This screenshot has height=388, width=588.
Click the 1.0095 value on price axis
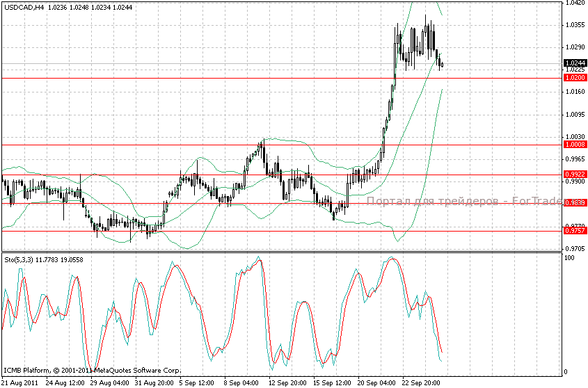(x=574, y=114)
